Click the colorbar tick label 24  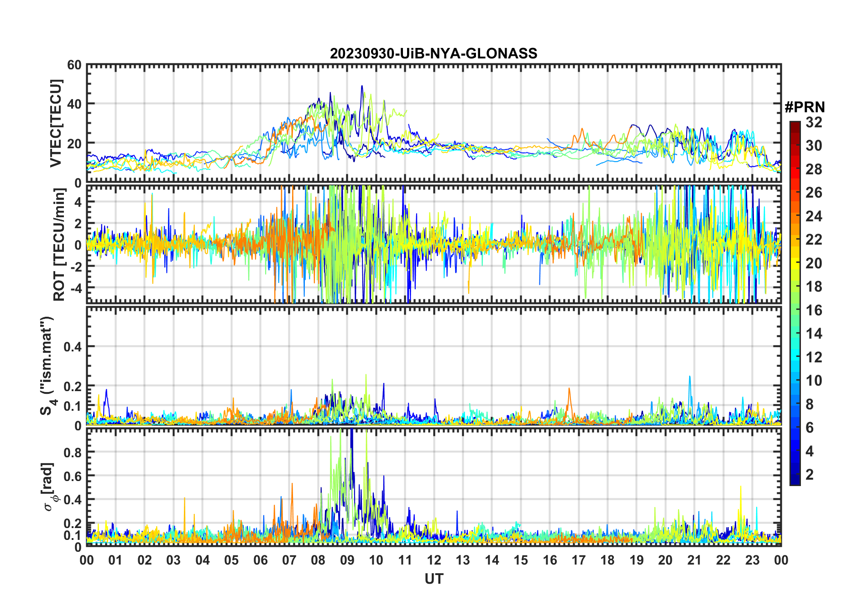coord(813,216)
